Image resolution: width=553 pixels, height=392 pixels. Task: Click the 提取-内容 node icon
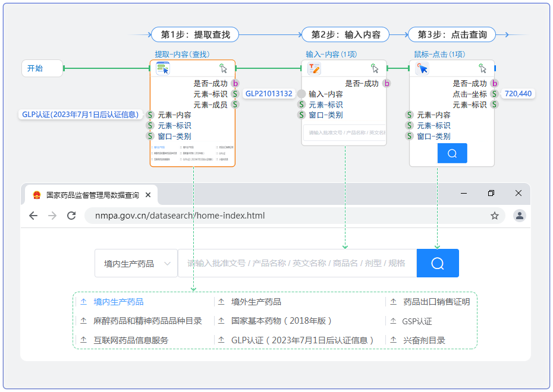[x=163, y=68]
